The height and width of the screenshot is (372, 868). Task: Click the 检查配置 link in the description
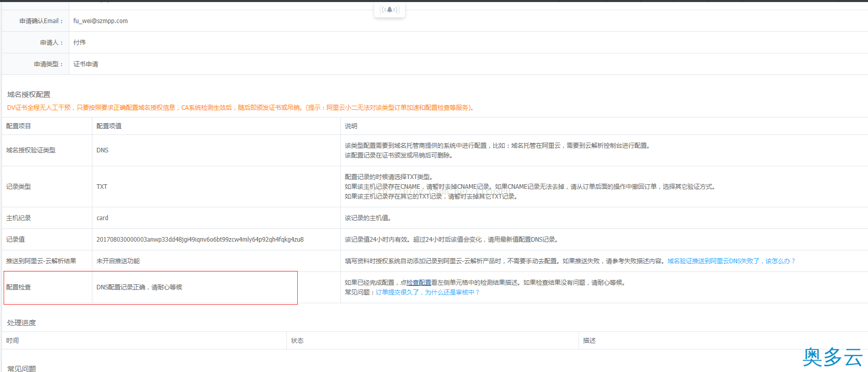[419, 283]
